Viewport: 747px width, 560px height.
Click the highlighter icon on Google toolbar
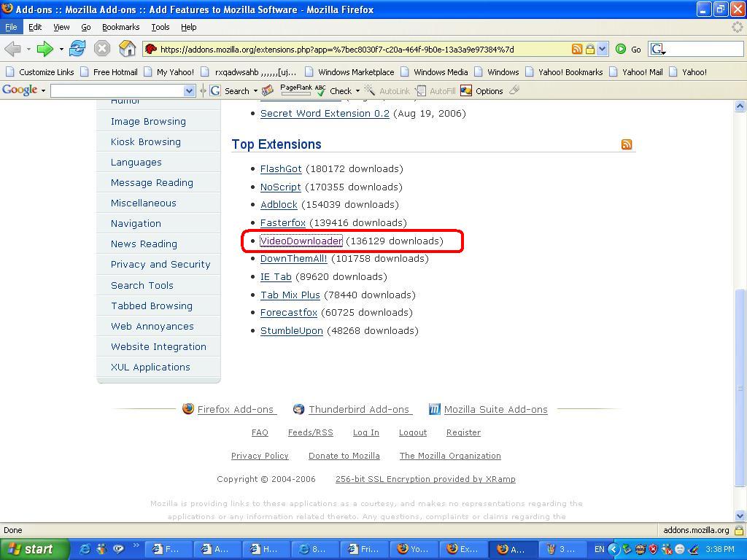click(514, 90)
